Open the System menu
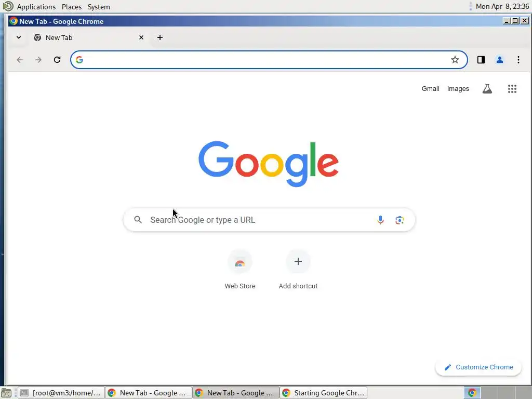532x399 pixels. [99, 7]
